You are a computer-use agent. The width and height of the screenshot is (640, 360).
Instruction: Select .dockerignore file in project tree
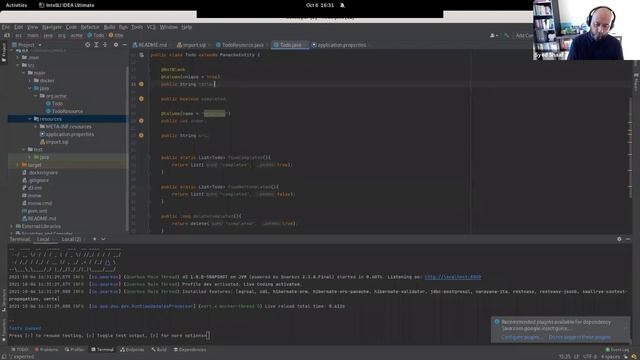[x=40, y=173]
